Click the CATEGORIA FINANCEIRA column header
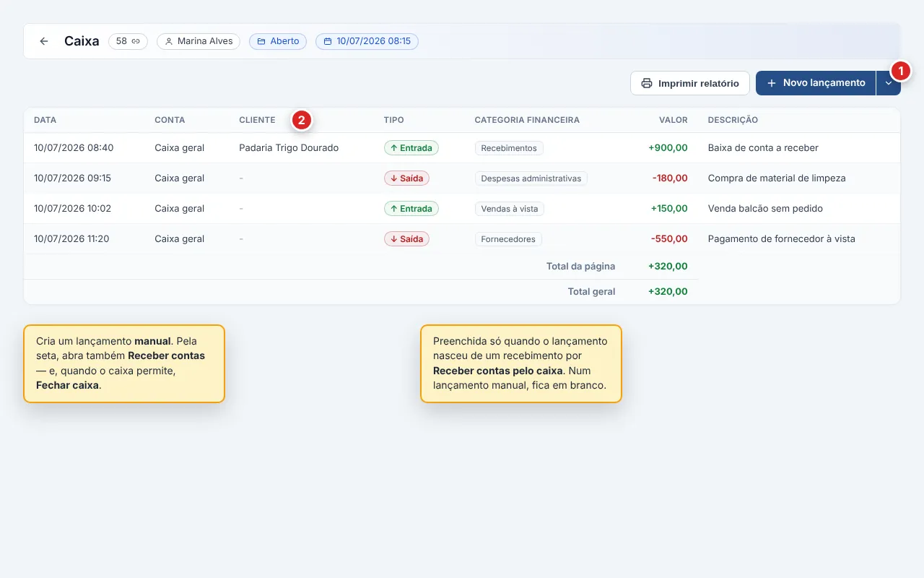Image resolution: width=924 pixels, height=578 pixels. [x=527, y=120]
